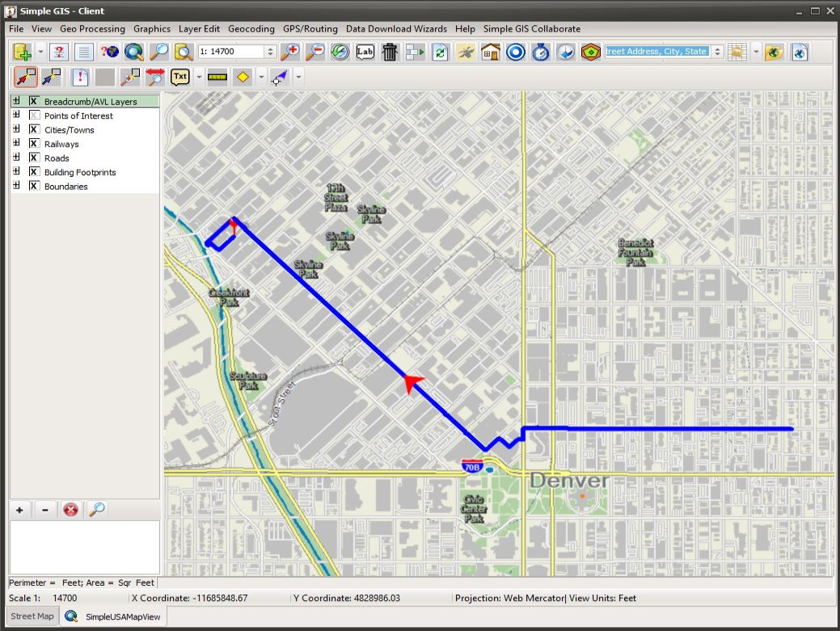
Task: Click the green globe refresh tool
Action: pos(338,52)
